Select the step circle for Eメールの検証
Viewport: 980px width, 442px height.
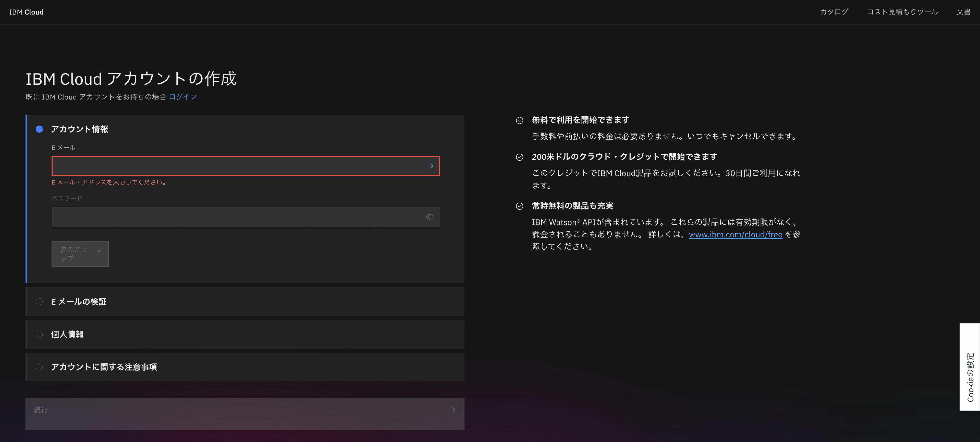pos(40,302)
